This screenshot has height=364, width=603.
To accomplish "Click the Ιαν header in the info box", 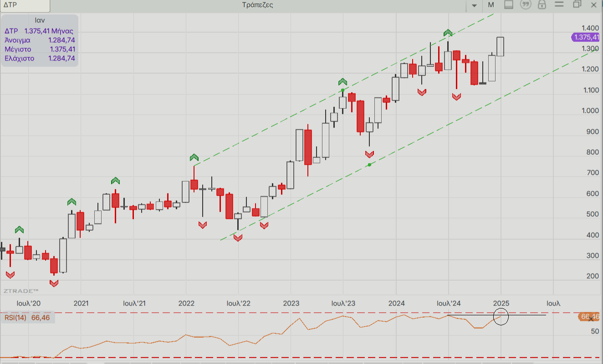I will (x=40, y=20).
